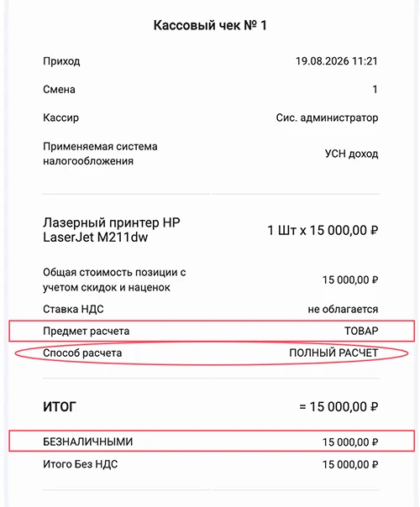Viewport: 420px width, 507px height.
Task: Select the tax system value УСН доход
Action: pos(351,154)
